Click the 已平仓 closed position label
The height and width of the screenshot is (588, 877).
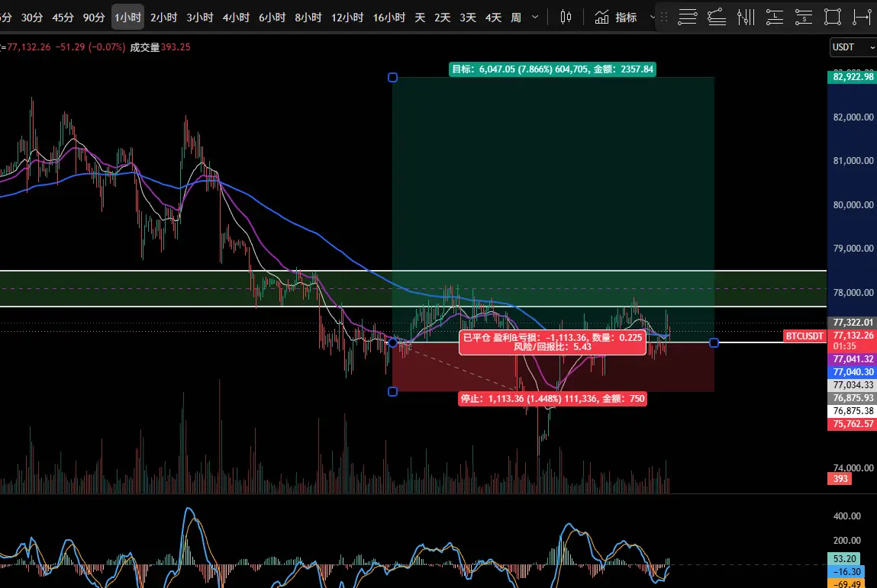coord(553,342)
